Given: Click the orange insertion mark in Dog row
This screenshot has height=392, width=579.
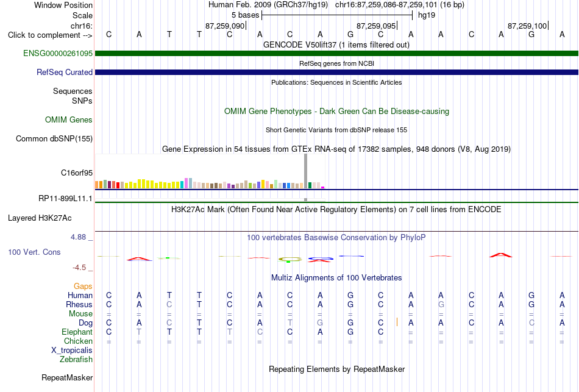Looking at the screenshot, I should pos(397,322).
